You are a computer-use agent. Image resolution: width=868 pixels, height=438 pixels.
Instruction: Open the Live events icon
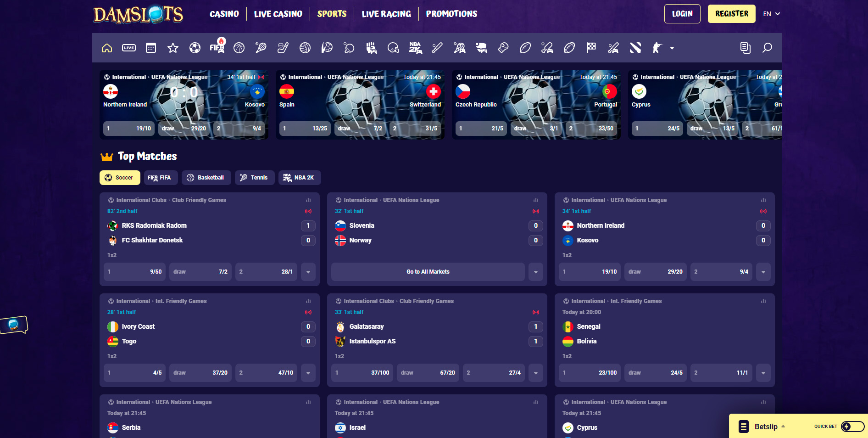(x=129, y=48)
